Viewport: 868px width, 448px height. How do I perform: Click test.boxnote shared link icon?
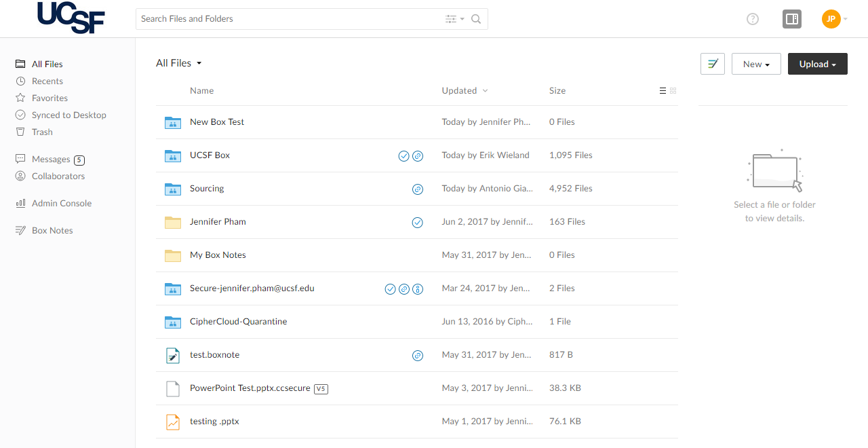point(418,356)
